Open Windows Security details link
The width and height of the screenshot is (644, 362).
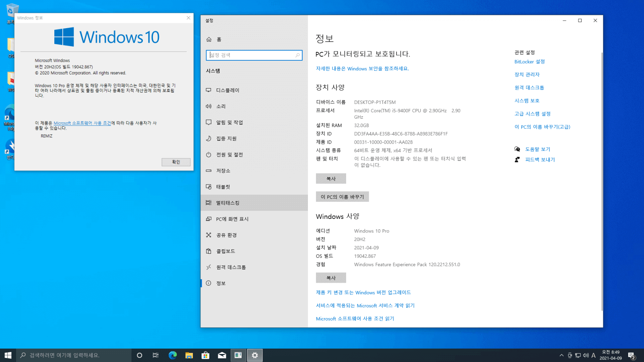(x=362, y=69)
